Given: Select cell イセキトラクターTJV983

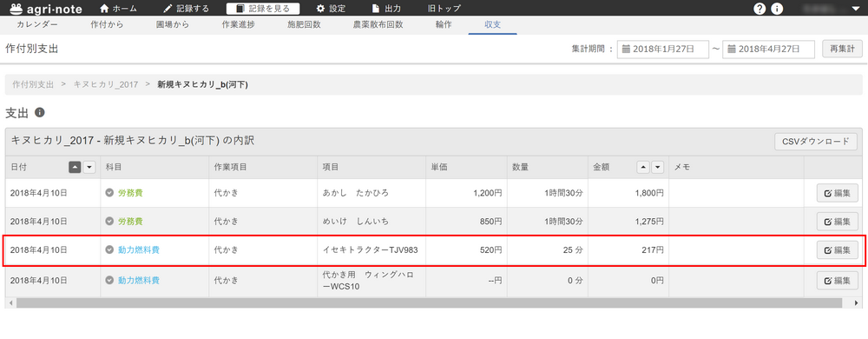Looking at the screenshot, I should 371,249.
